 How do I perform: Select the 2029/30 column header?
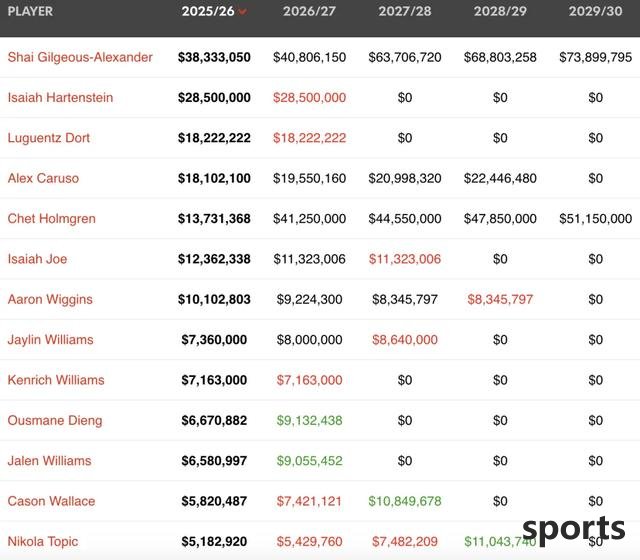point(596,11)
